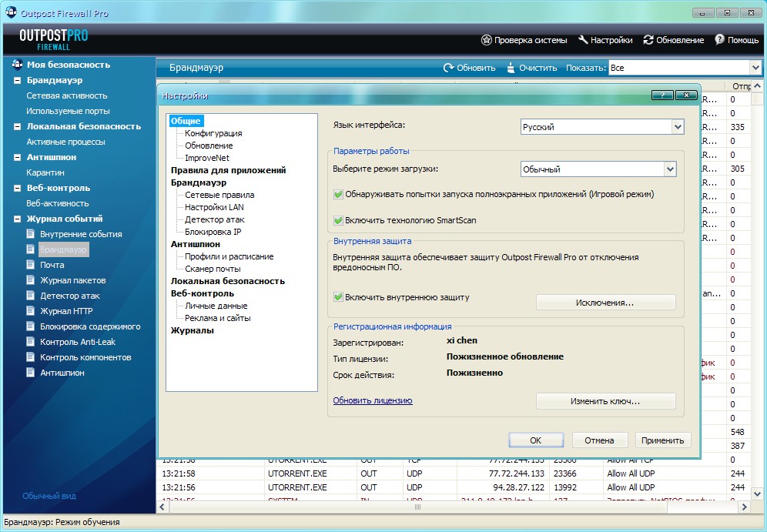Click the Контроль компонентов log icon
The width and height of the screenshot is (767, 532).
[x=31, y=356]
